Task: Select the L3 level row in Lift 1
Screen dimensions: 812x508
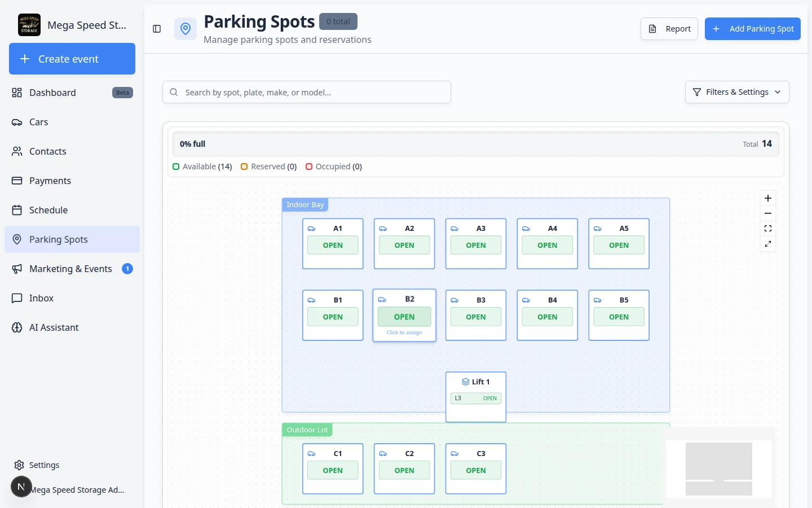Action: click(x=476, y=398)
